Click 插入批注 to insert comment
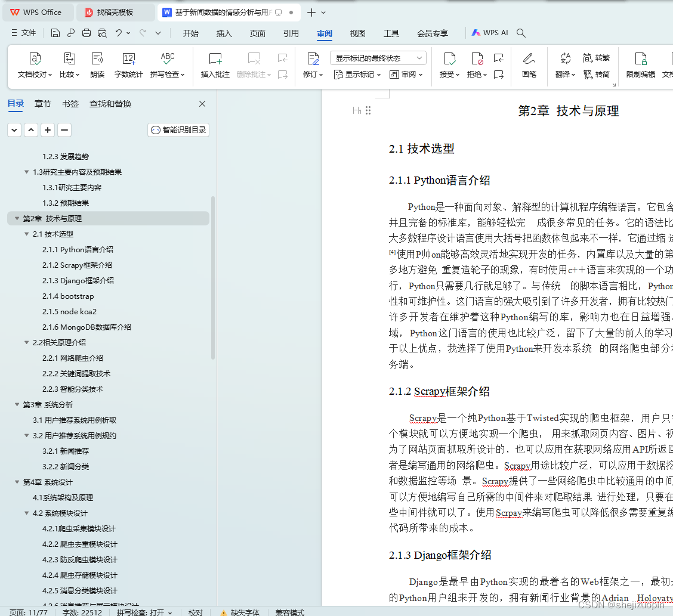The height and width of the screenshot is (616, 673). click(x=215, y=65)
